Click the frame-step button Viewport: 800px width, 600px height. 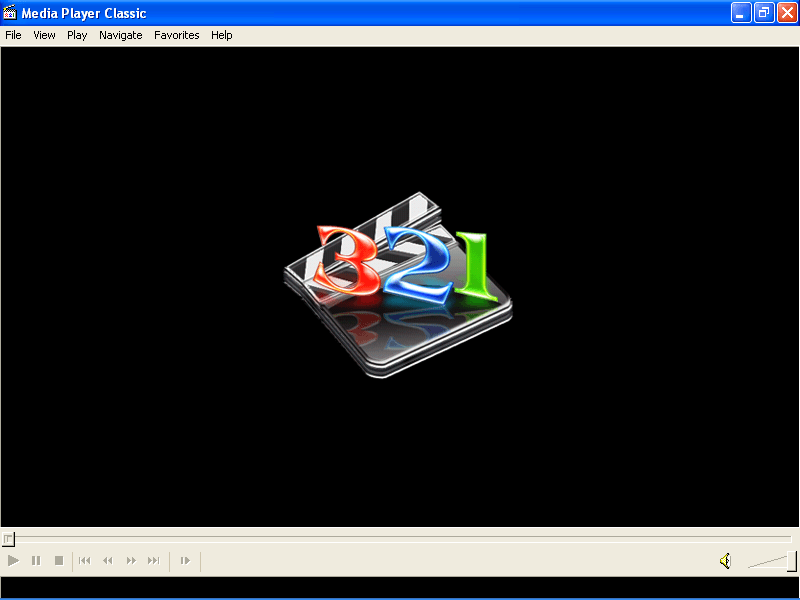click(x=185, y=561)
